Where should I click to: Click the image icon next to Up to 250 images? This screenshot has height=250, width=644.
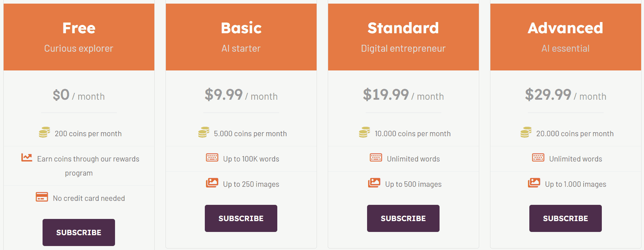pyautogui.click(x=213, y=183)
